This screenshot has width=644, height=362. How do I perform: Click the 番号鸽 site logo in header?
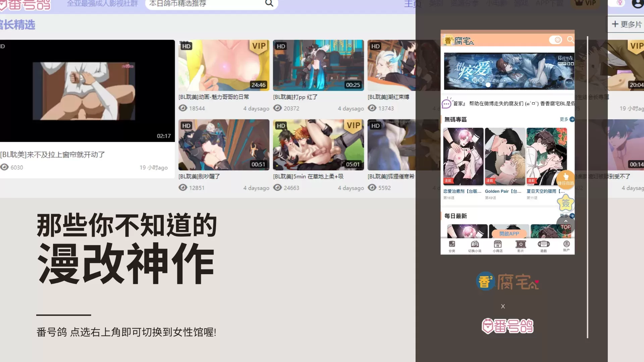click(x=26, y=5)
